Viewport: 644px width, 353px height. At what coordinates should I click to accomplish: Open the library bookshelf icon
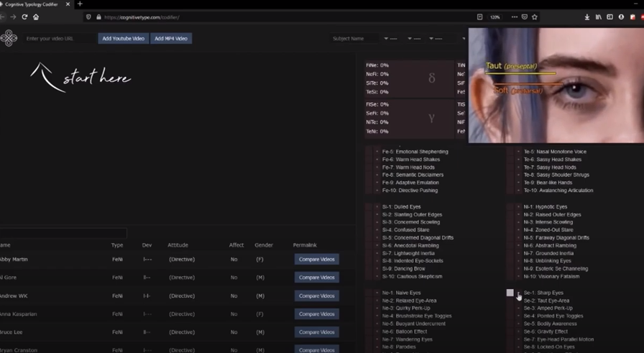click(x=599, y=17)
